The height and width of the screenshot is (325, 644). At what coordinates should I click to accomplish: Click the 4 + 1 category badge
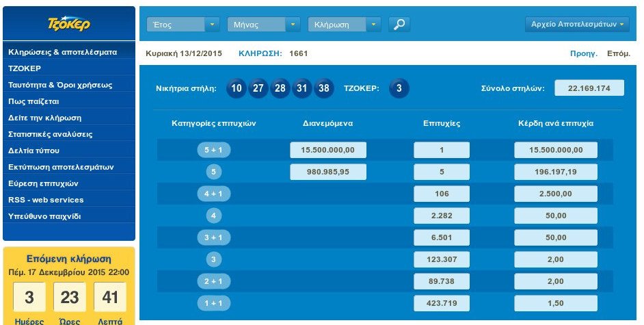point(213,194)
